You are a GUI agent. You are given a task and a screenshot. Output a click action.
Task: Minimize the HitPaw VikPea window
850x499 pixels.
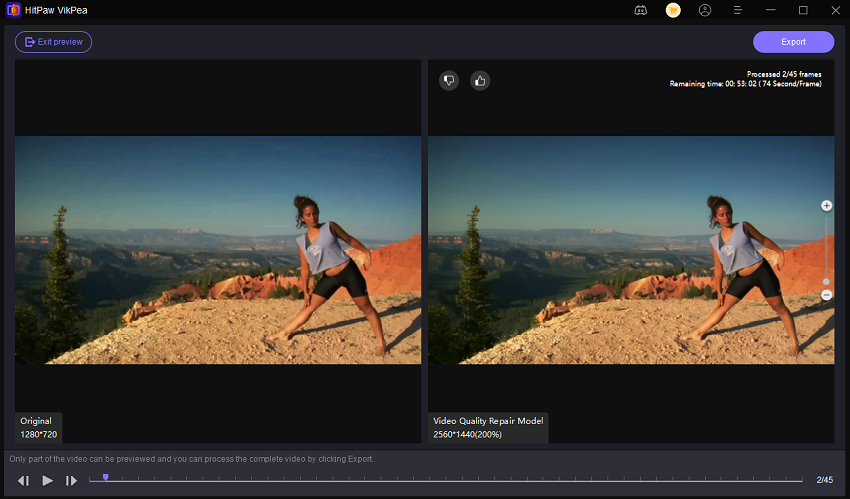click(770, 10)
